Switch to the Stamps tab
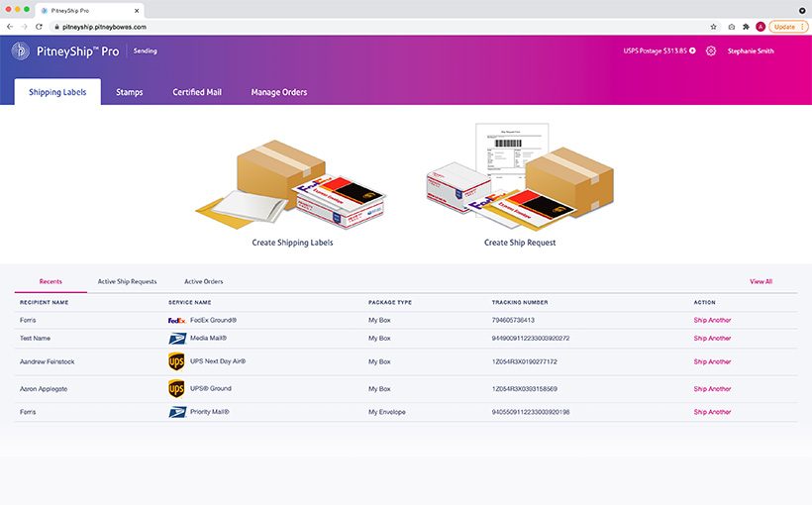 click(x=130, y=92)
